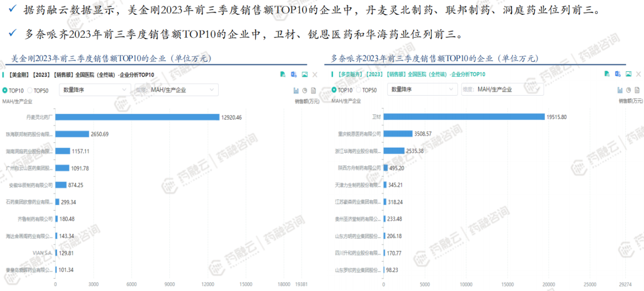This screenshot has height=291, width=644.
Task: Close the 美金刚 TOP10 analysis panel
Action: tap(315, 74)
